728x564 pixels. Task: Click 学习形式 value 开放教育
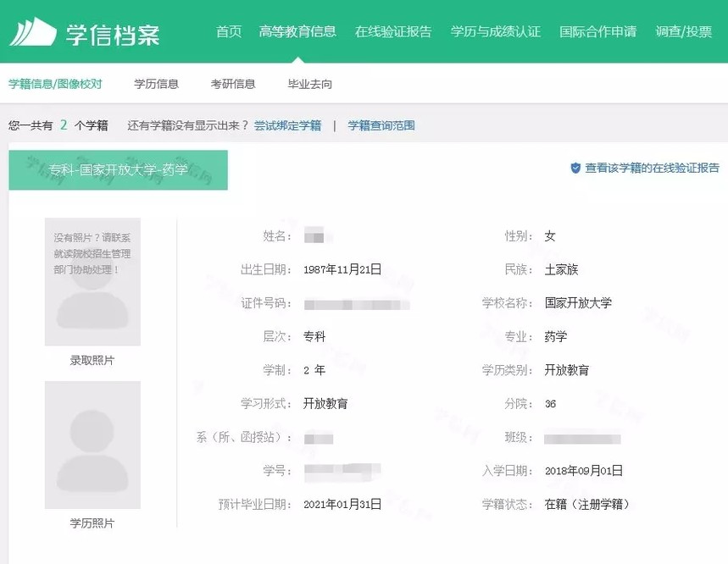(x=325, y=403)
